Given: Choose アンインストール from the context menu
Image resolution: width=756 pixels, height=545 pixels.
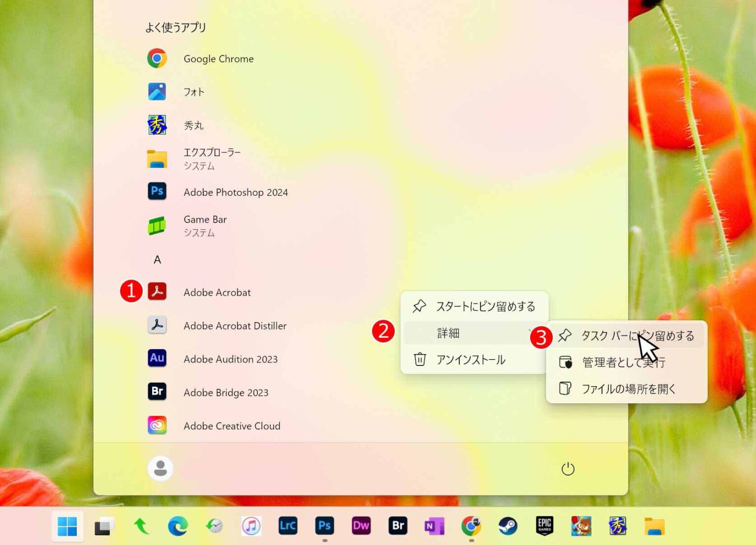Looking at the screenshot, I should coord(471,360).
